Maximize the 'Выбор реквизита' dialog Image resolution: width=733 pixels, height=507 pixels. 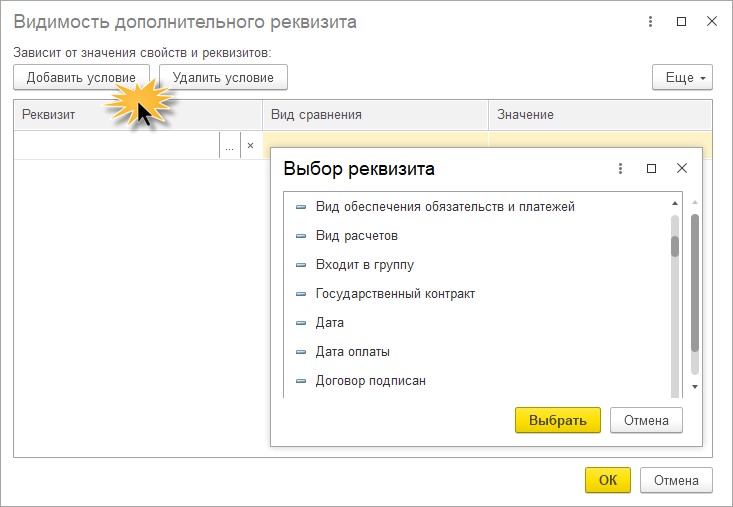pyautogui.click(x=651, y=169)
